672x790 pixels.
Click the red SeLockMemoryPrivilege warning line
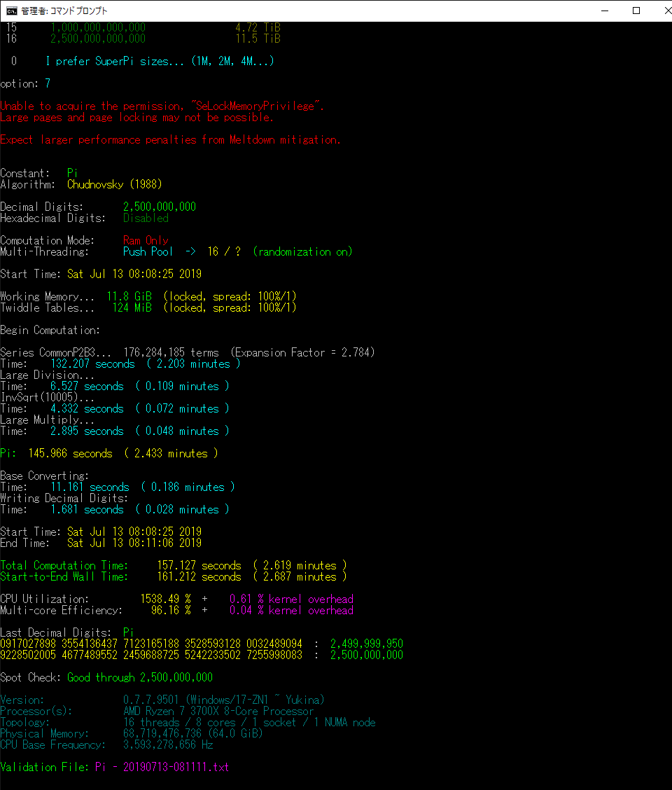coord(162,106)
